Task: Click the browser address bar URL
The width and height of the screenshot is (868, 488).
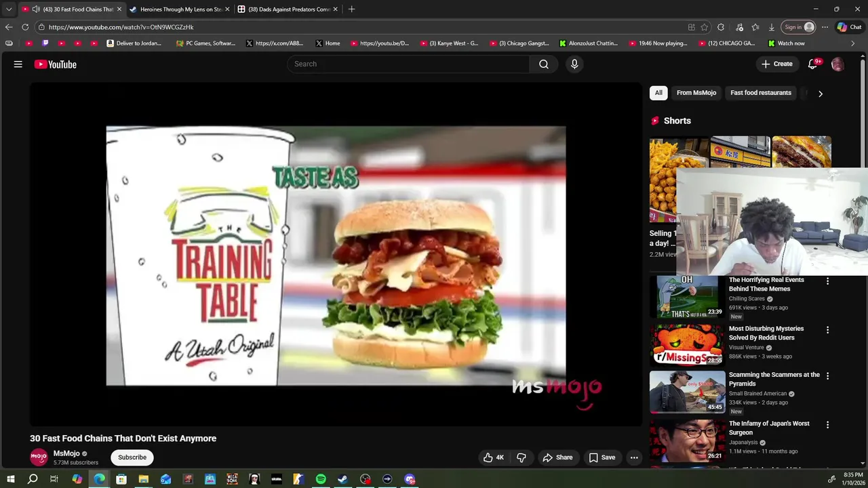Action: (x=121, y=27)
